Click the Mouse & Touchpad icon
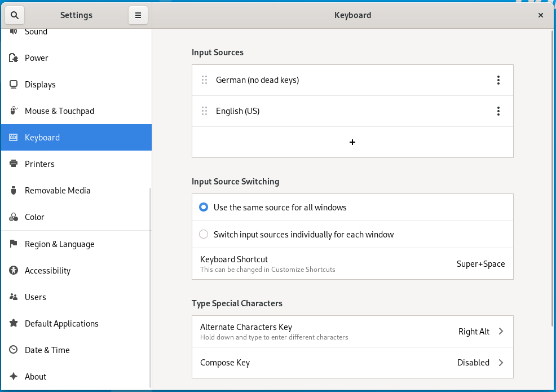The image size is (556, 392). 14,111
